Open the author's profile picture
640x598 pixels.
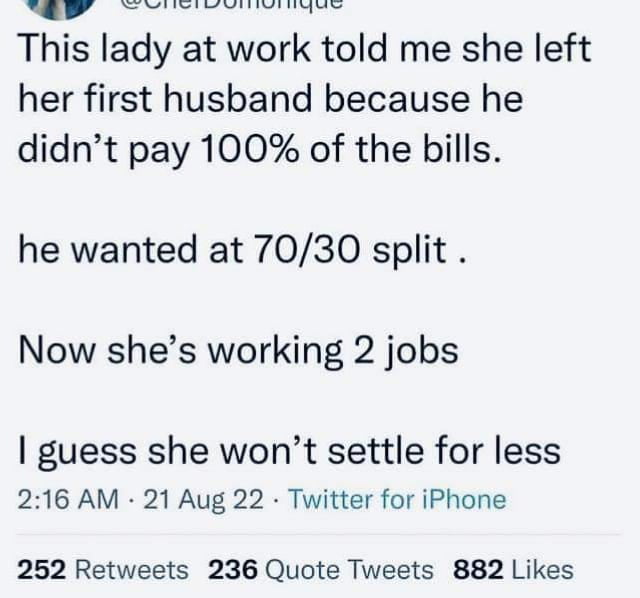(63, 8)
